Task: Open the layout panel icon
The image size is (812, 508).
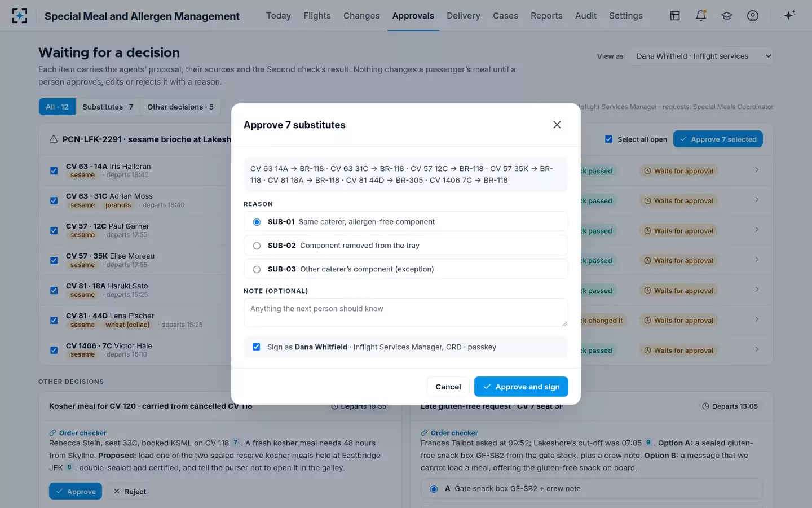Action: 675,16
